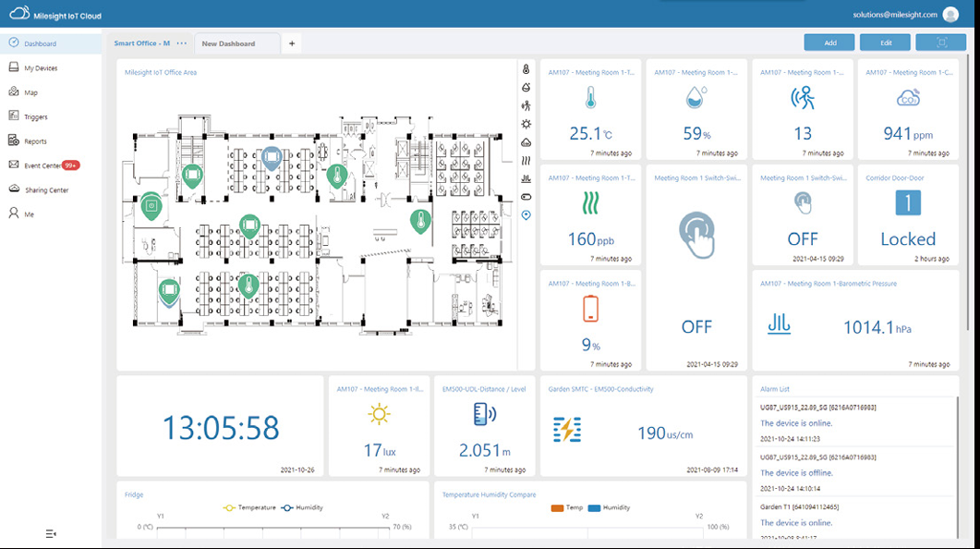
Task: Click the Edit button
Action: [885, 43]
